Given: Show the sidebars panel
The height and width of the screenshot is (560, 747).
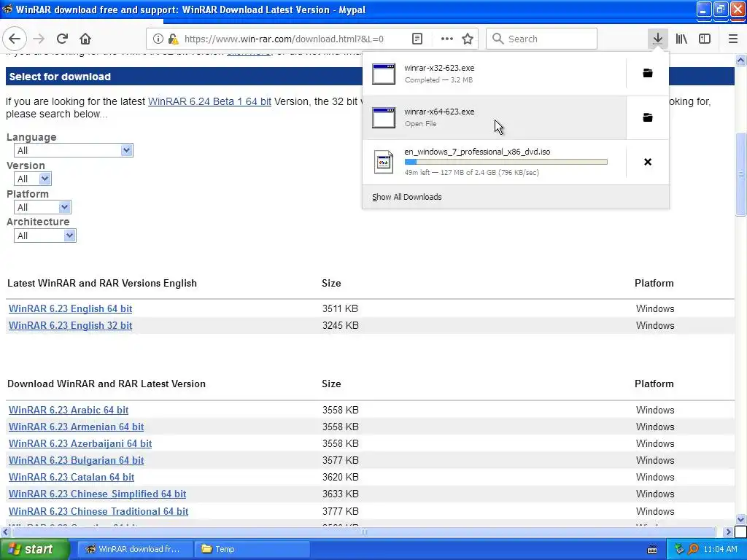Looking at the screenshot, I should [705, 39].
